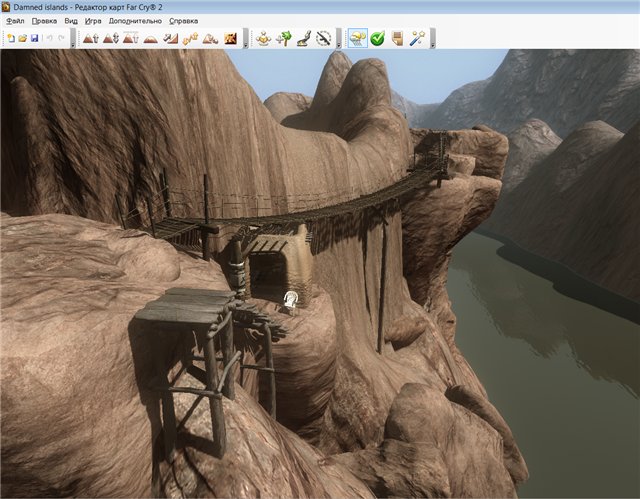Create a new map with the New icon
This screenshot has height=499, width=640.
11,38
